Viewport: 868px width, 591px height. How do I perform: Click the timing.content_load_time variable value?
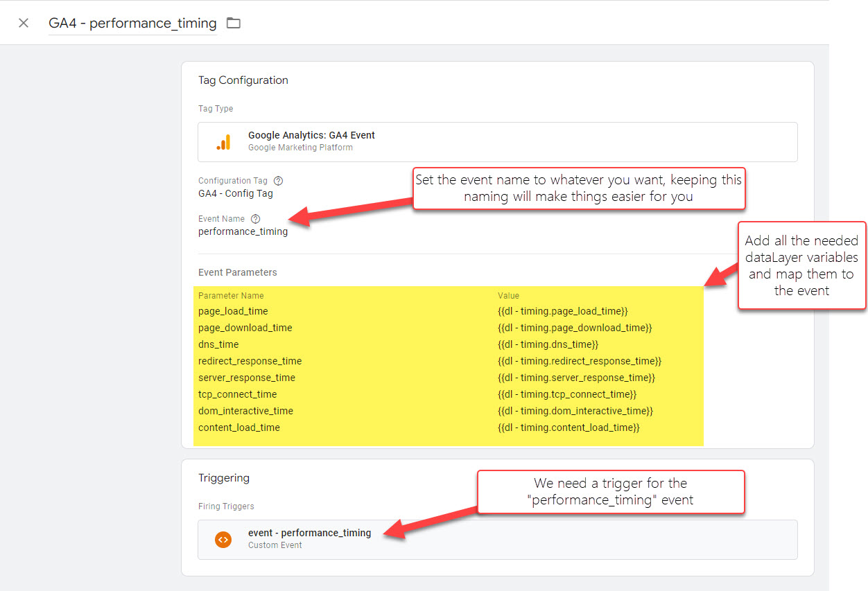(568, 427)
